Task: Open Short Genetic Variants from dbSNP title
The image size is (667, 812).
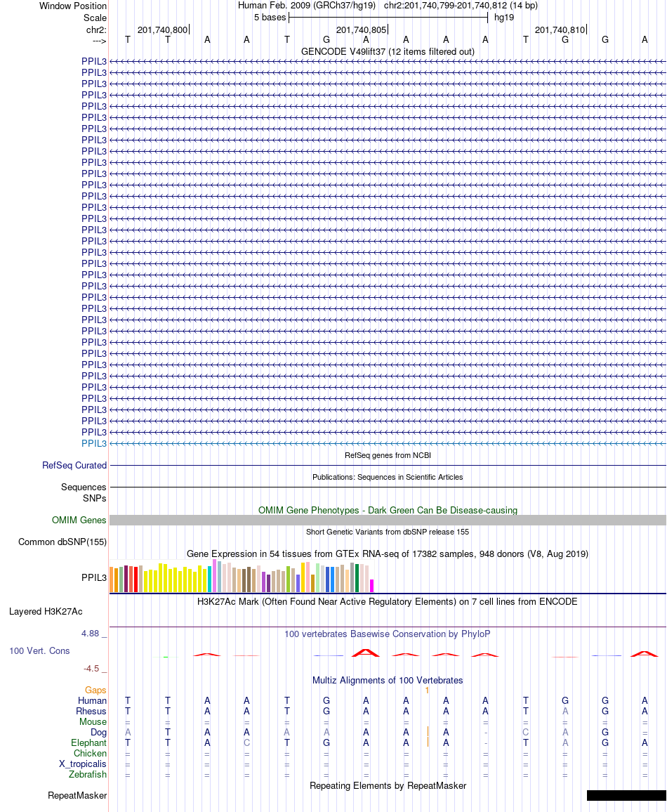Action: 388,532
